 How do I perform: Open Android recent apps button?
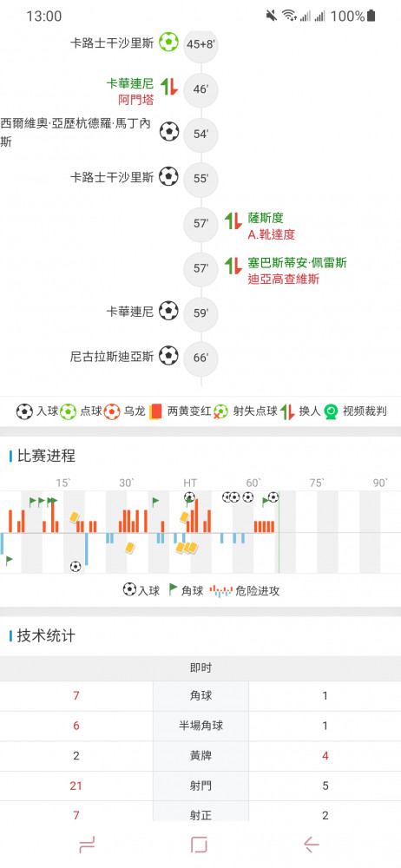pyautogui.click(x=87, y=845)
